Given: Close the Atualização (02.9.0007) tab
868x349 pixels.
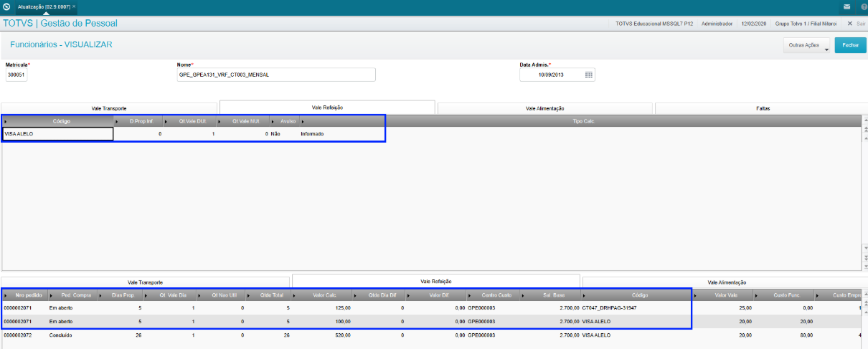Looking at the screenshot, I should click(x=74, y=6).
